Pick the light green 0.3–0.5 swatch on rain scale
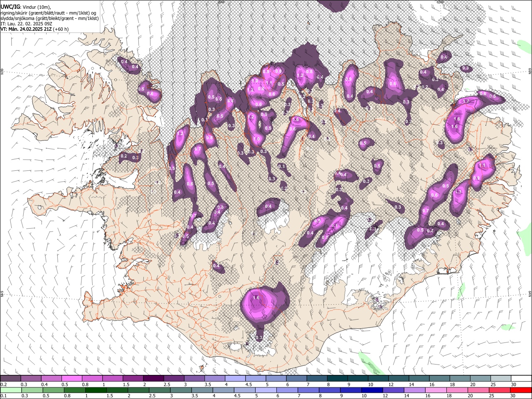Screen dimensions: 532x399 coord(32,390)
